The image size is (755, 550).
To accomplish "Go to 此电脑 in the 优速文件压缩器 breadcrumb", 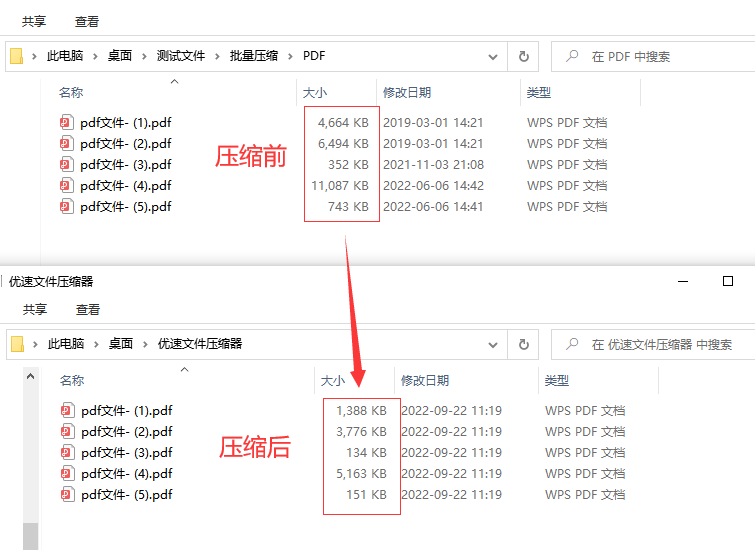I will tap(66, 344).
